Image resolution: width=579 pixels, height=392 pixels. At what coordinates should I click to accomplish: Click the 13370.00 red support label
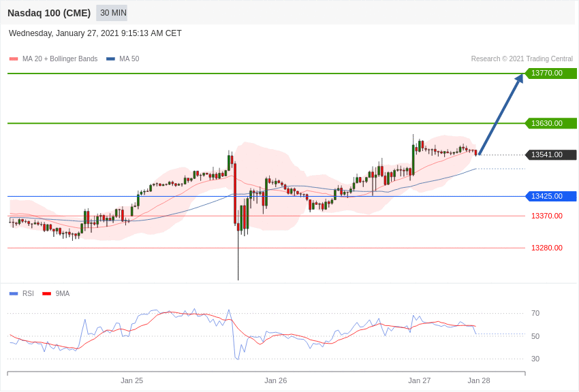pyautogui.click(x=547, y=216)
